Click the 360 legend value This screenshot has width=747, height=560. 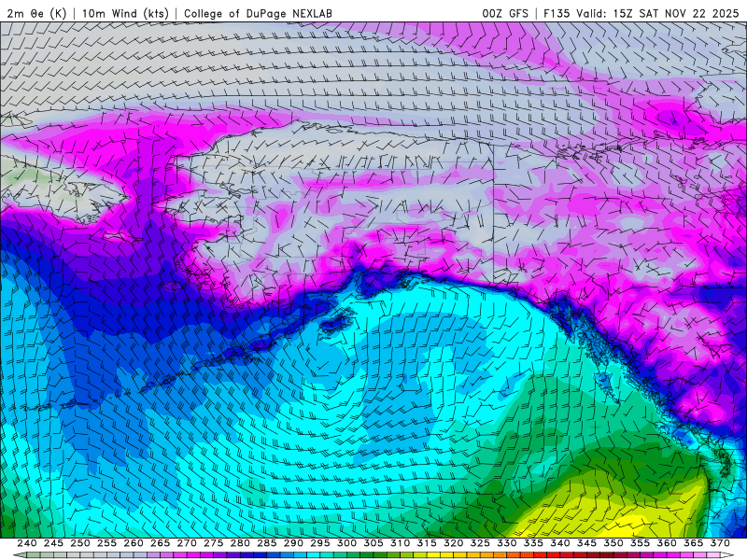(x=667, y=543)
